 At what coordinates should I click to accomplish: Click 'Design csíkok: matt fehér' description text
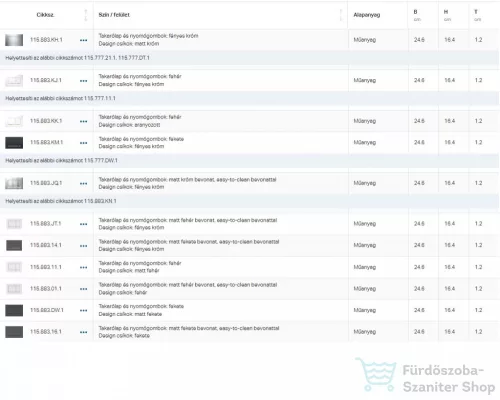pos(129,271)
